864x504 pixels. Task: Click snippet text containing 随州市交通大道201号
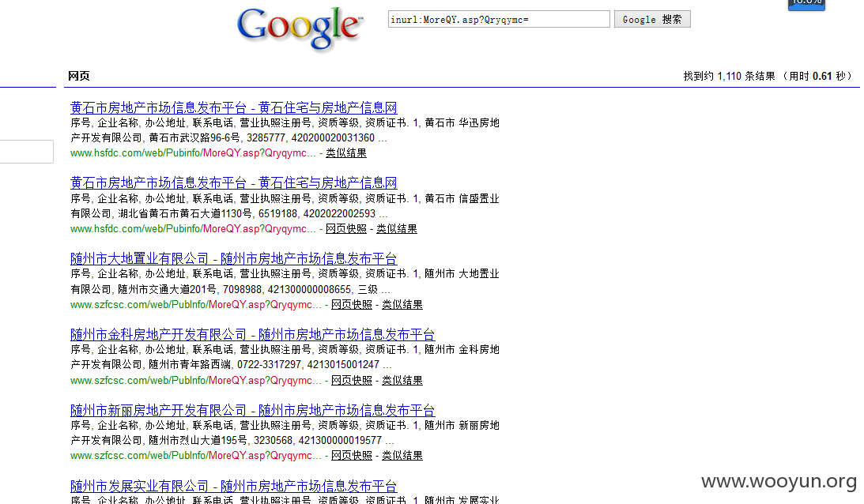(x=230, y=289)
